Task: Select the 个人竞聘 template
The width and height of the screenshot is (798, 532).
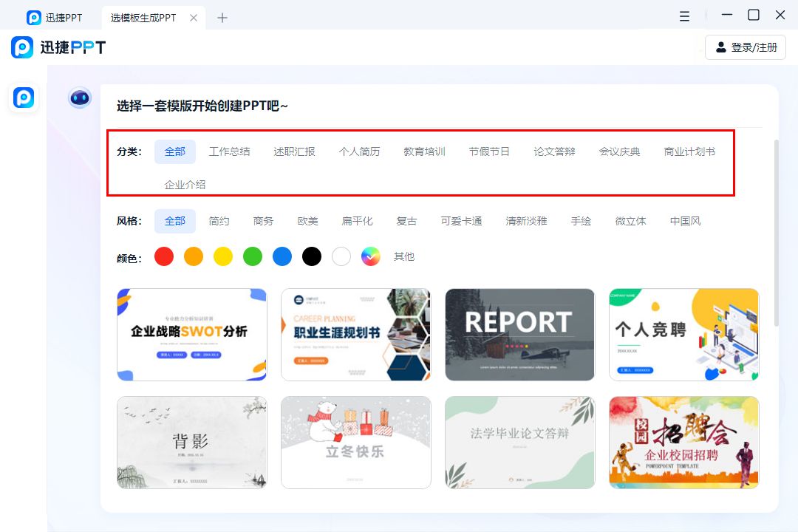Action: tap(684, 335)
